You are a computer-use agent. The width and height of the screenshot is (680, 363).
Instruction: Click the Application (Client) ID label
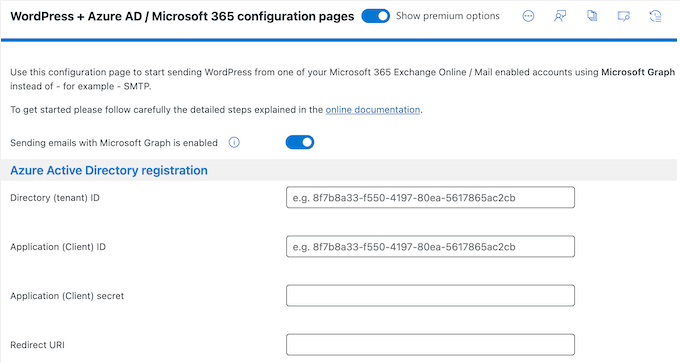pyautogui.click(x=58, y=247)
